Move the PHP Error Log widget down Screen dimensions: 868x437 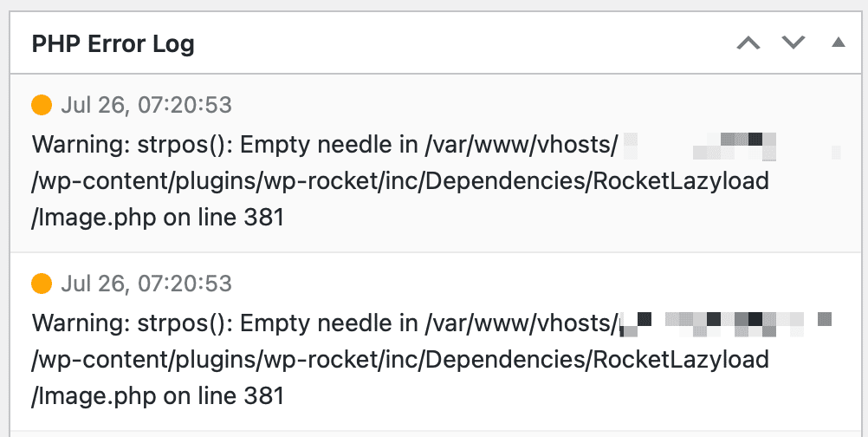(x=794, y=42)
